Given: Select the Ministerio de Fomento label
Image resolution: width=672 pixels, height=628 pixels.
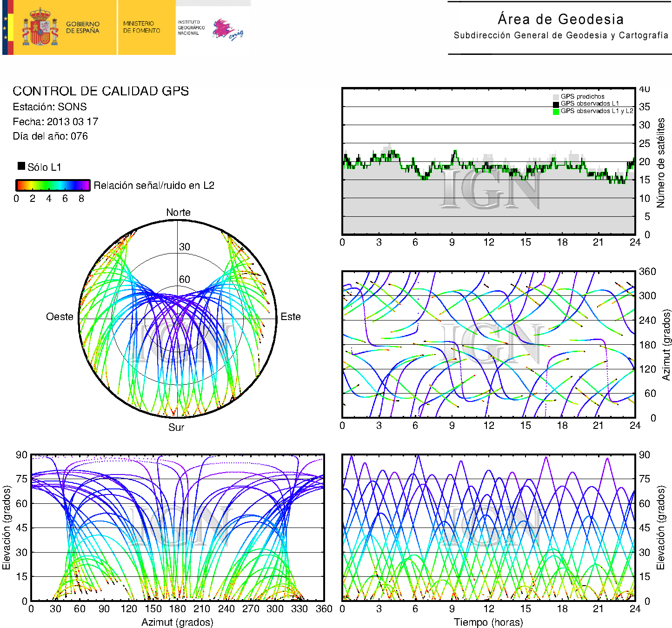Looking at the screenshot, I should (x=141, y=27).
